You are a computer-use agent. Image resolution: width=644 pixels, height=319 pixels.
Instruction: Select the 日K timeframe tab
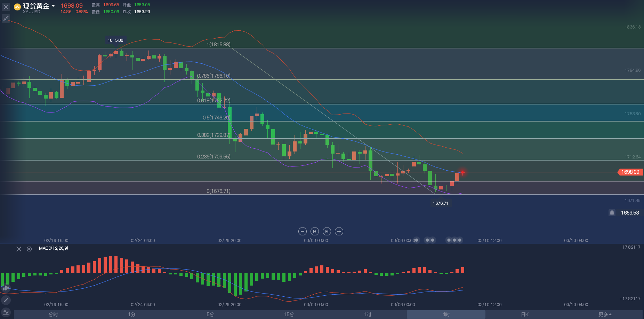click(525, 314)
